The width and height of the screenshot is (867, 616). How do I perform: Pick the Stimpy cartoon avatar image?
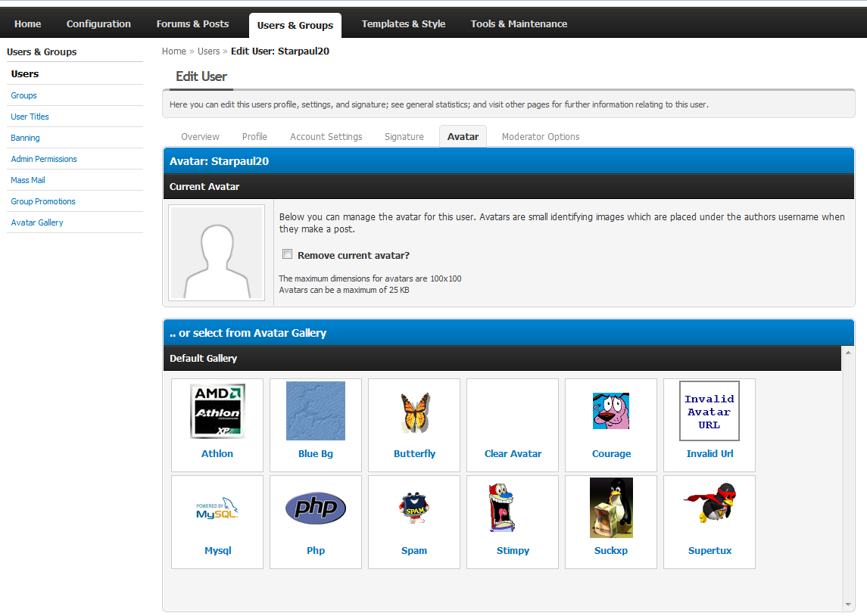coord(502,508)
